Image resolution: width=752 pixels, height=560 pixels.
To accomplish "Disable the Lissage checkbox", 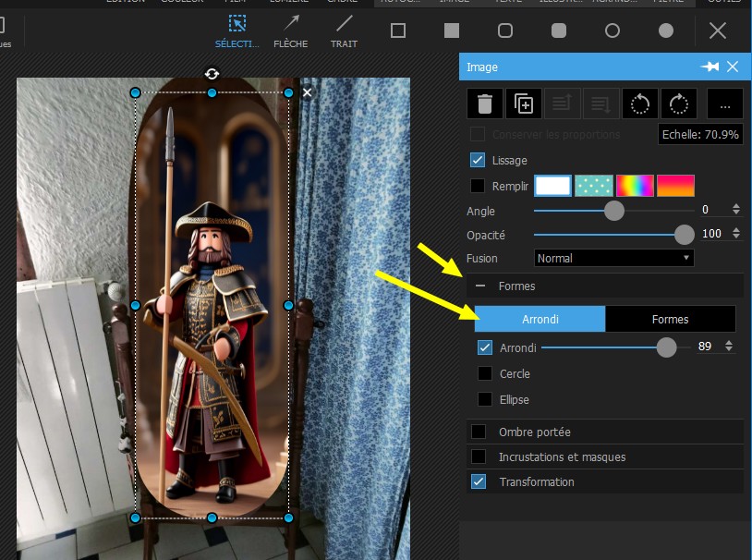I will click(x=478, y=160).
